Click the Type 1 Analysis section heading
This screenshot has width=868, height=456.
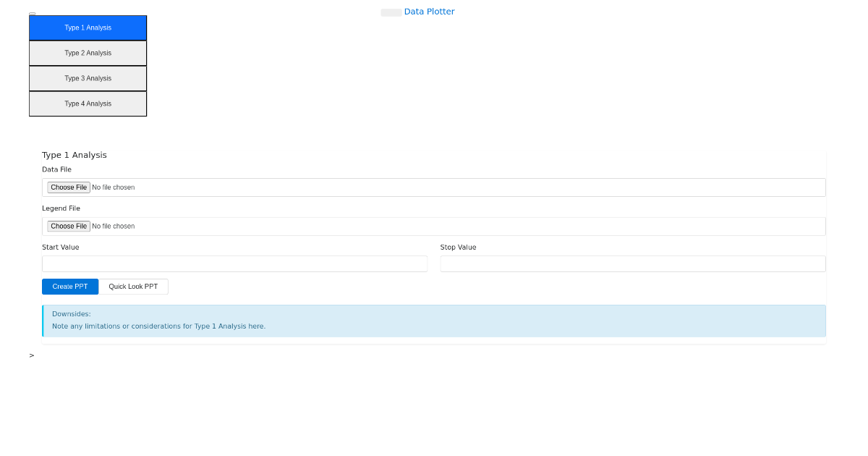click(x=75, y=155)
